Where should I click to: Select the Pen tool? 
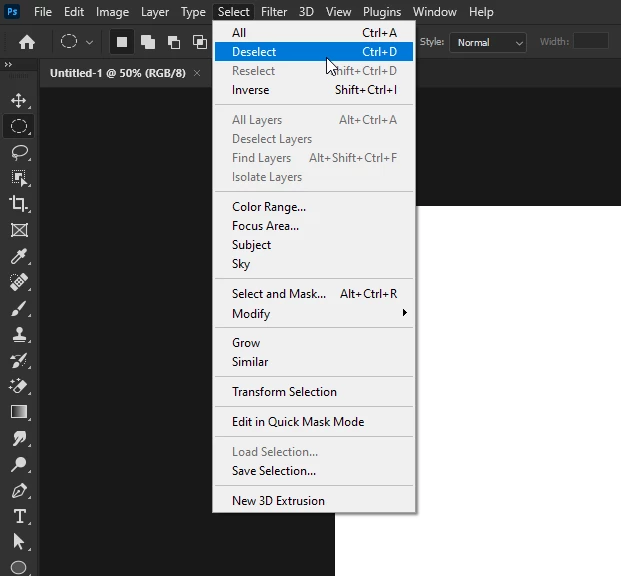(19, 490)
